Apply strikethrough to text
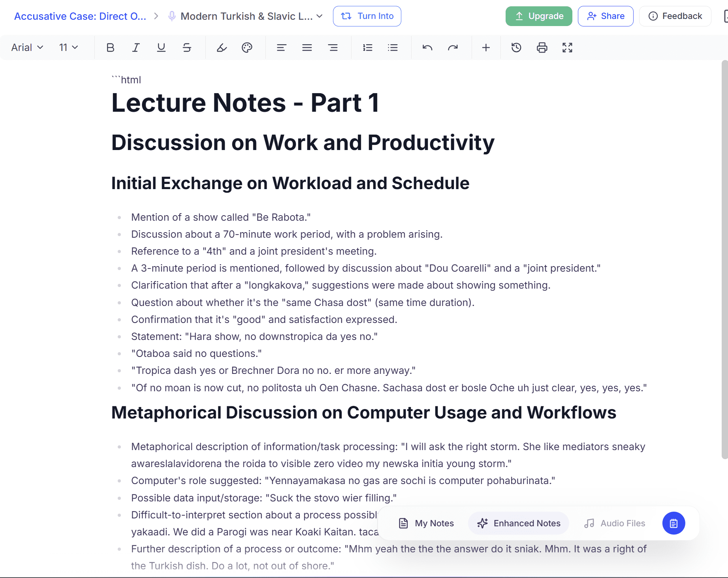Screen dimensions: 728x578 [x=187, y=48]
